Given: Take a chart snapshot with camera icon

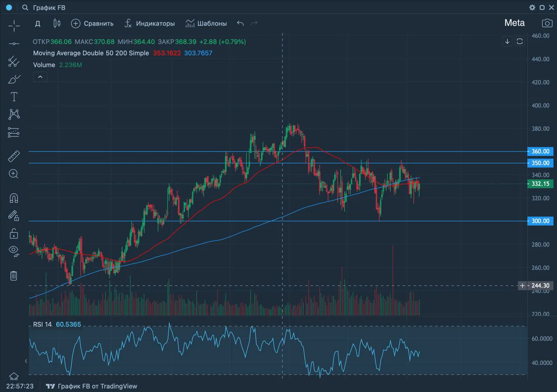Looking at the screenshot, I should [547, 23].
